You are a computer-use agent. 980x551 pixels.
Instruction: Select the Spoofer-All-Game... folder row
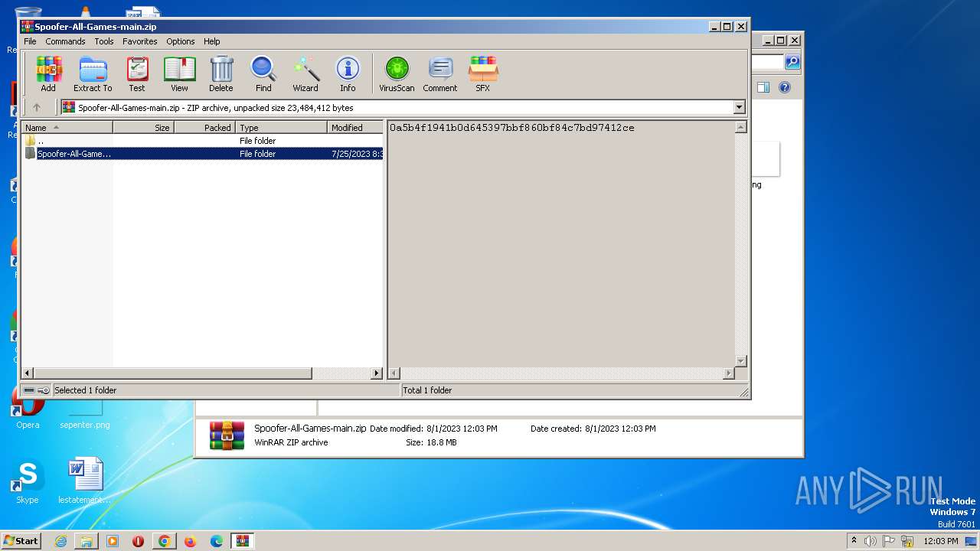click(202, 154)
